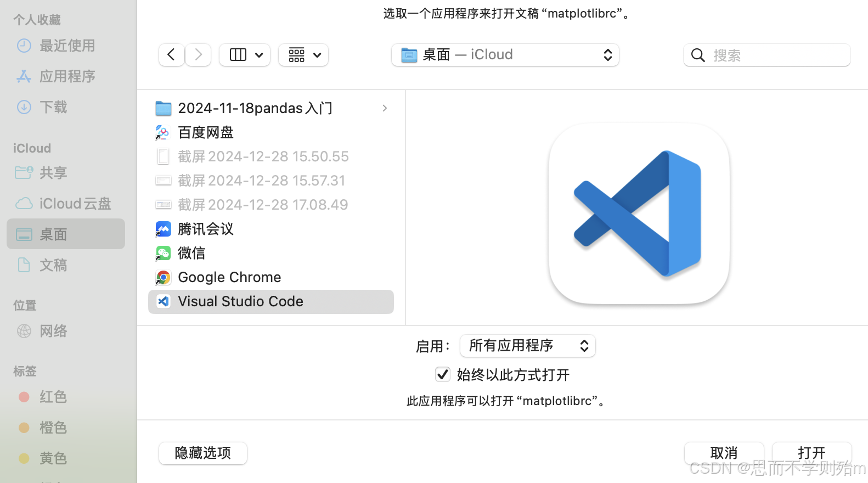The height and width of the screenshot is (483, 868).
Task: Click the orange tag color dot
Action: (24, 428)
